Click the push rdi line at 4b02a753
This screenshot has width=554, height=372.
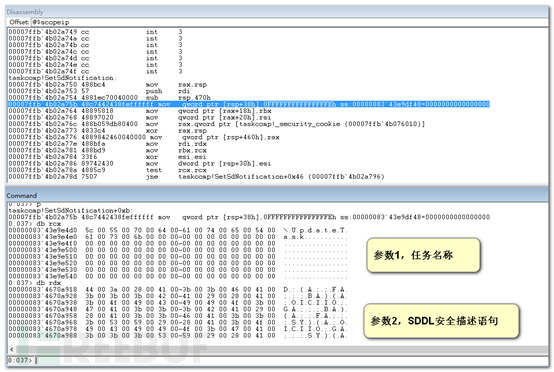pos(99,91)
